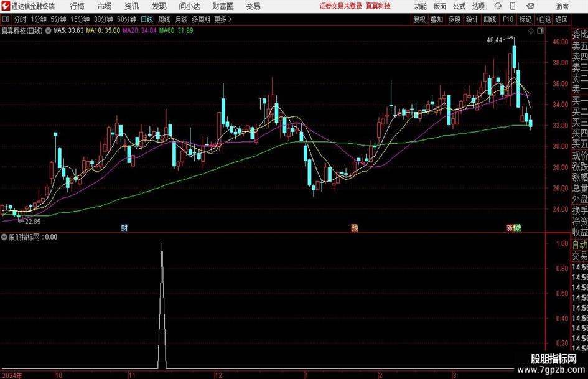Click the 财 event marker on the chart
The width and height of the screenshot is (588, 379).
pos(124,227)
